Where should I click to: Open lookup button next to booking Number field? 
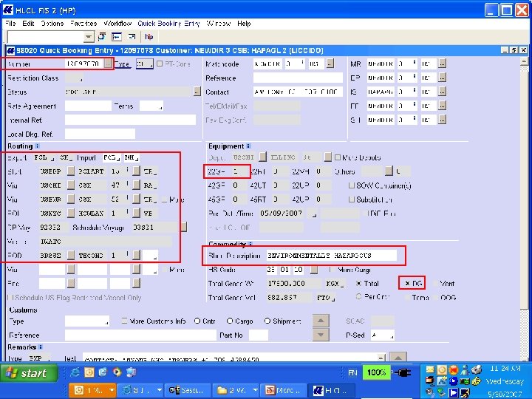[x=108, y=64]
